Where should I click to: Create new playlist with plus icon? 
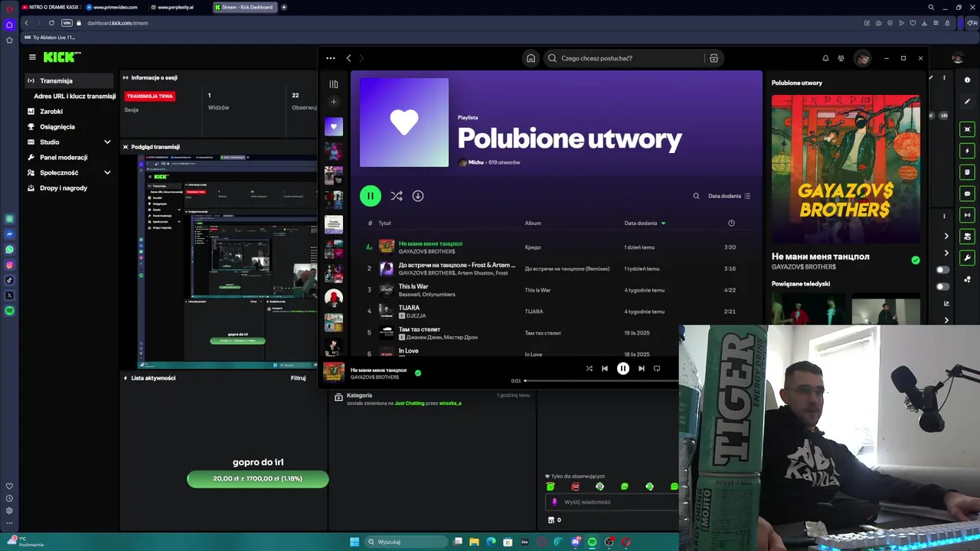333,102
